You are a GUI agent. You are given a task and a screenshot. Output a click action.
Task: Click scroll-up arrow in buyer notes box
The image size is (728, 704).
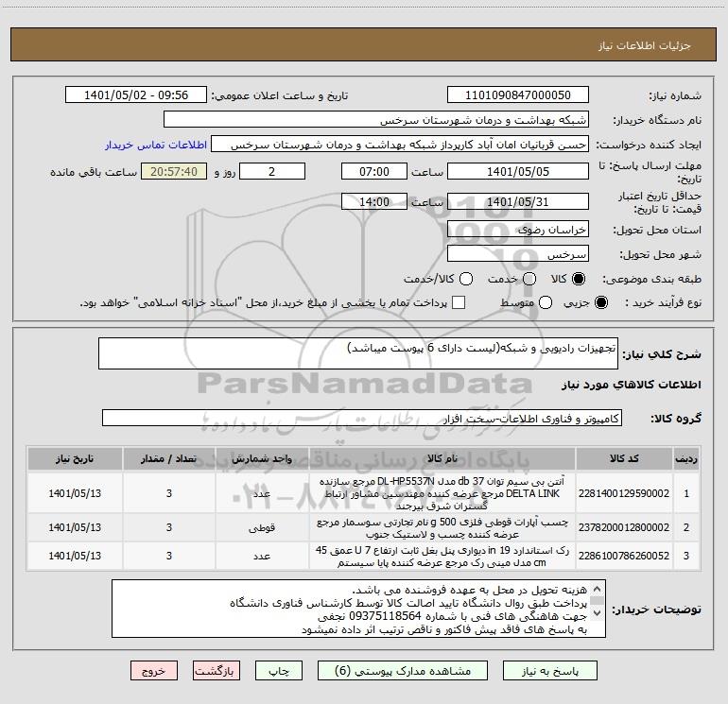coord(598,589)
